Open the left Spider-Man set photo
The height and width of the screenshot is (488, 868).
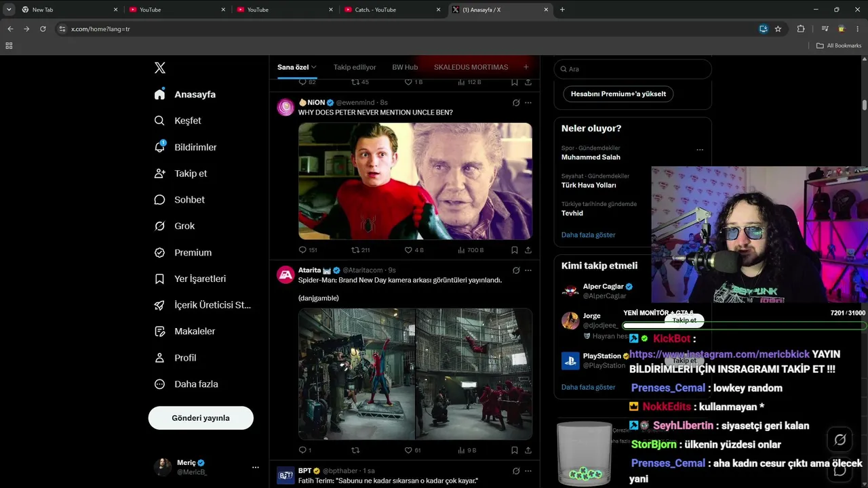(x=357, y=374)
